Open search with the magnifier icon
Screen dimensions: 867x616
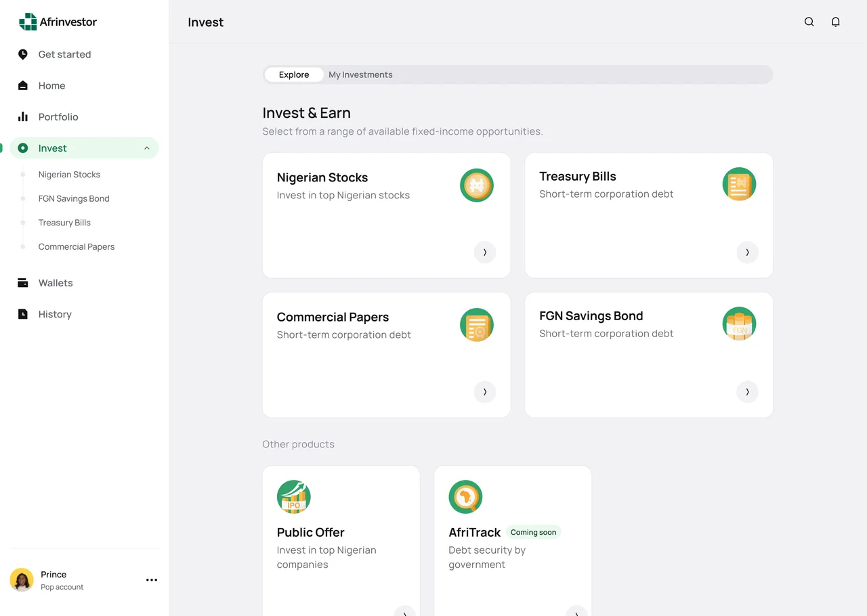coord(809,22)
